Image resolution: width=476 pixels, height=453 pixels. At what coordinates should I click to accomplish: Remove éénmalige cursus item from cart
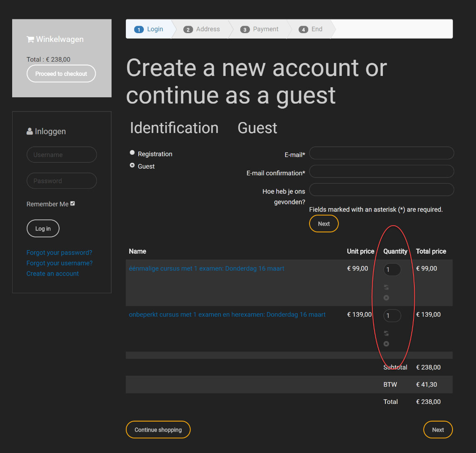pyautogui.click(x=386, y=298)
